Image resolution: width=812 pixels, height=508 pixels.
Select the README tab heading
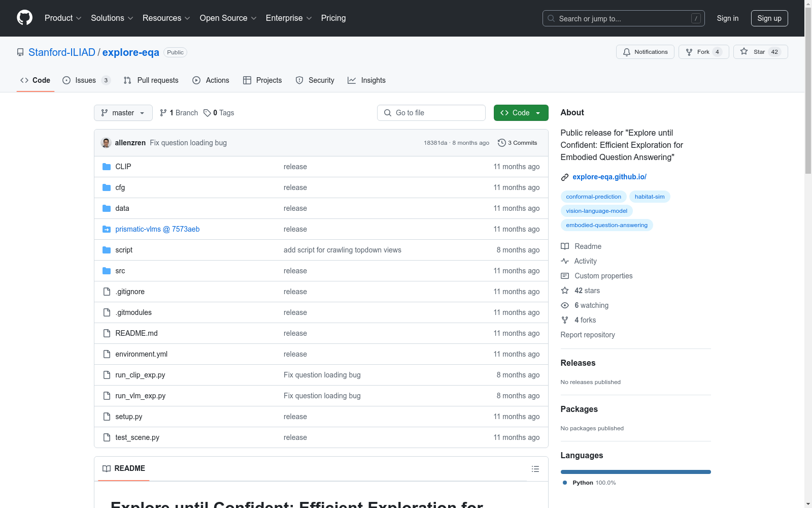(x=124, y=468)
